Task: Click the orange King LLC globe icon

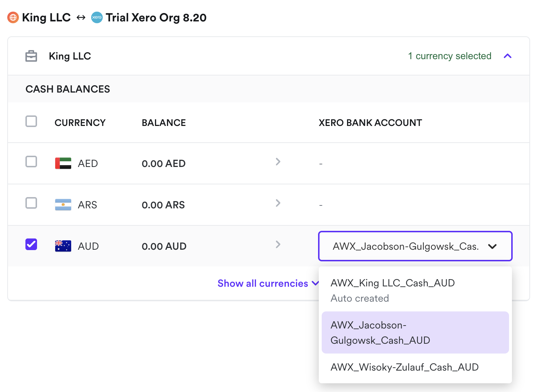Action: [x=13, y=17]
